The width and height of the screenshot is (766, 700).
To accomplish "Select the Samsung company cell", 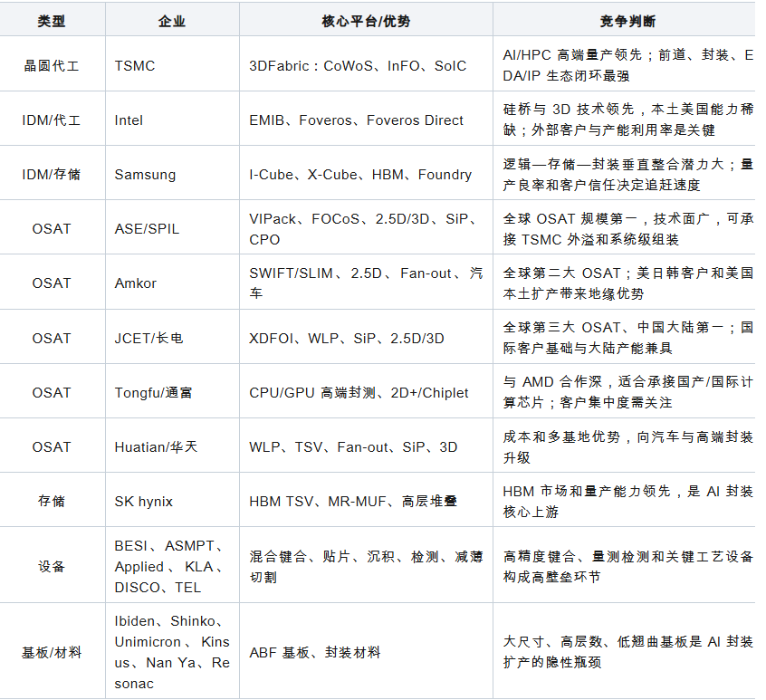I will click(172, 173).
